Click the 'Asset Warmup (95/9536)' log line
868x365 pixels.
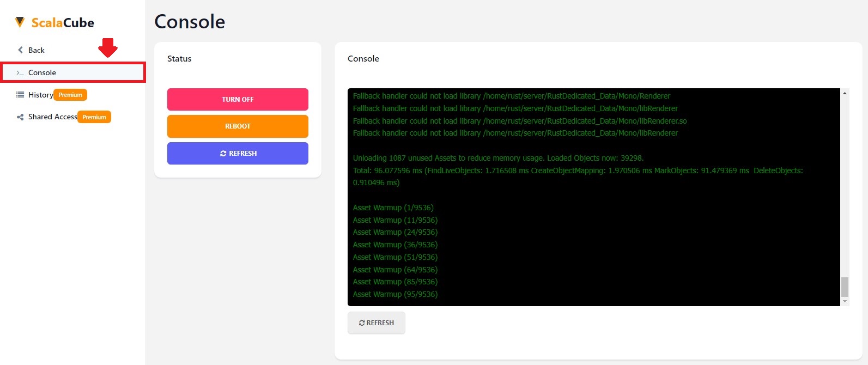[395, 294]
